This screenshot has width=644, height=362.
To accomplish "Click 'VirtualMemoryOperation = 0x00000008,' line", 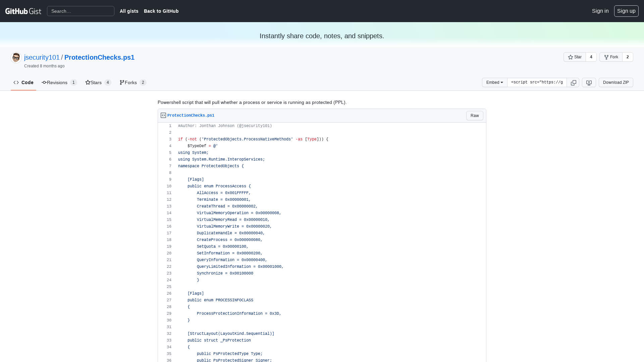I will 239,213.
